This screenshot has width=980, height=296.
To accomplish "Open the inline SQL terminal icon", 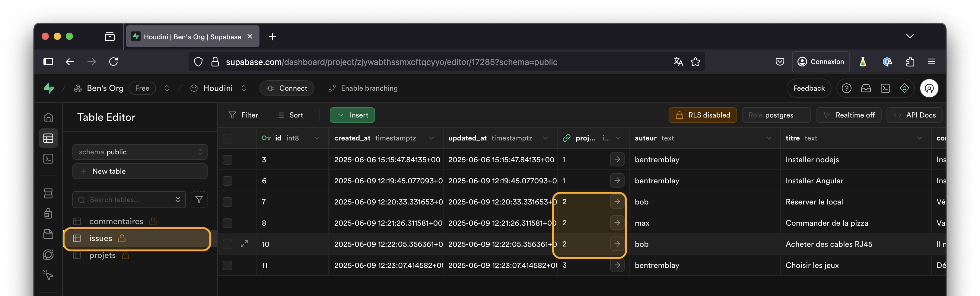I will [x=885, y=88].
